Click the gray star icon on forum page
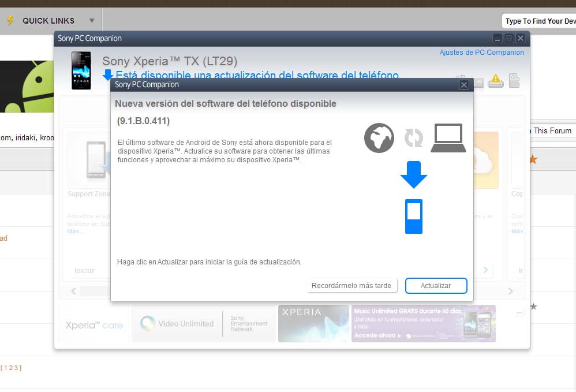The image size is (576, 392). pos(533,307)
